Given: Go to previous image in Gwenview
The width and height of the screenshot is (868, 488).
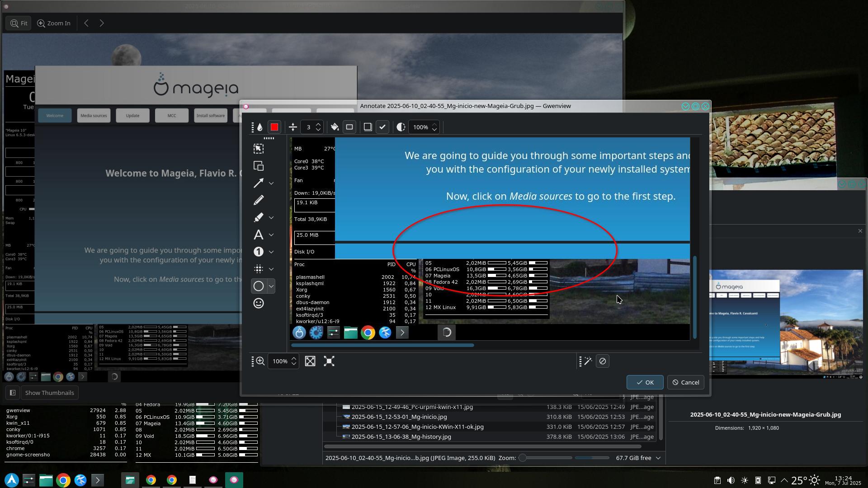Looking at the screenshot, I should pos(86,23).
